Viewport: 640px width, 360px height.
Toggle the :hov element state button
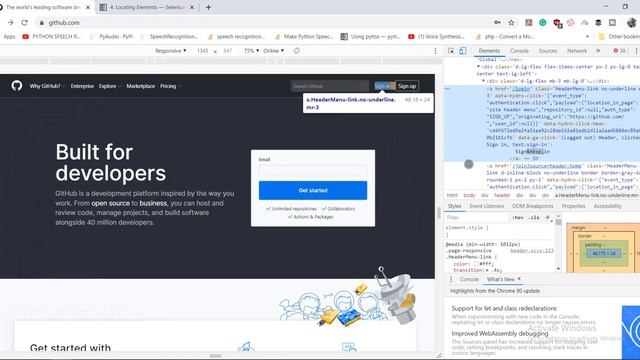(518, 218)
